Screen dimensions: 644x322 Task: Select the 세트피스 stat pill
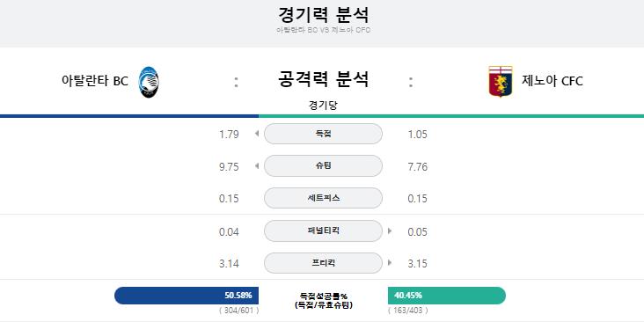point(323,198)
